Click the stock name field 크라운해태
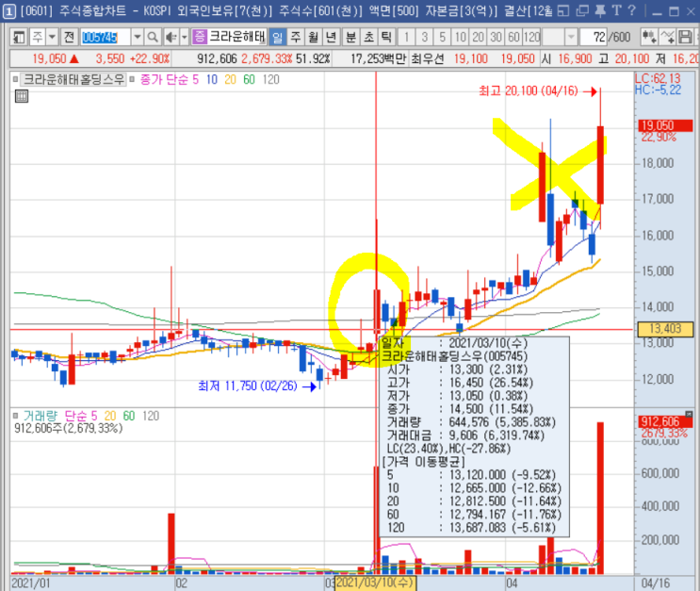 (x=237, y=37)
